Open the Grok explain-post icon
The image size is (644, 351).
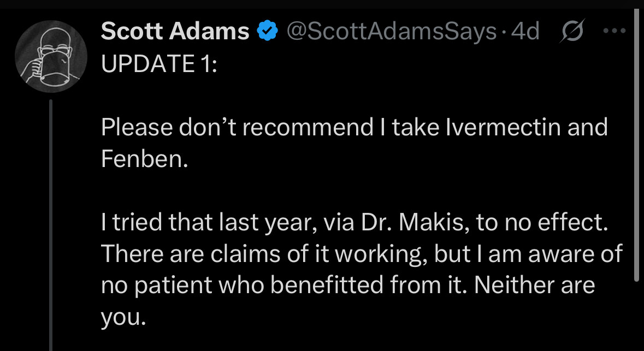572,31
